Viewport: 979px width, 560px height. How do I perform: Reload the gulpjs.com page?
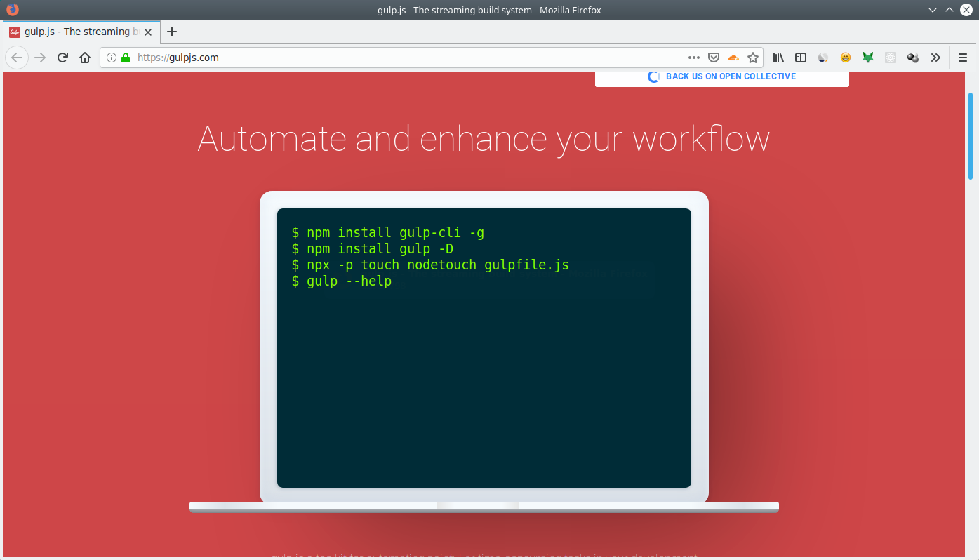pyautogui.click(x=62, y=58)
